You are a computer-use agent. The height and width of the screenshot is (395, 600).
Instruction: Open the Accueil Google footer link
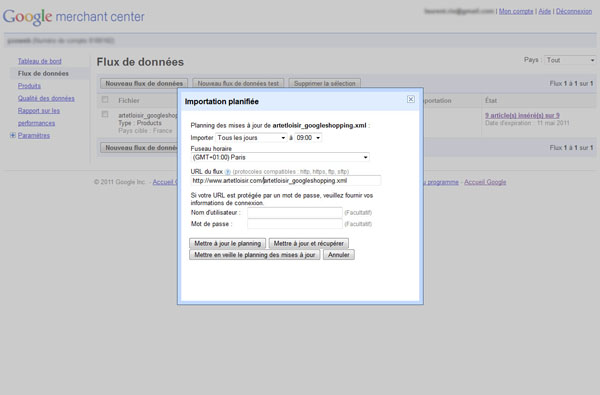point(485,182)
